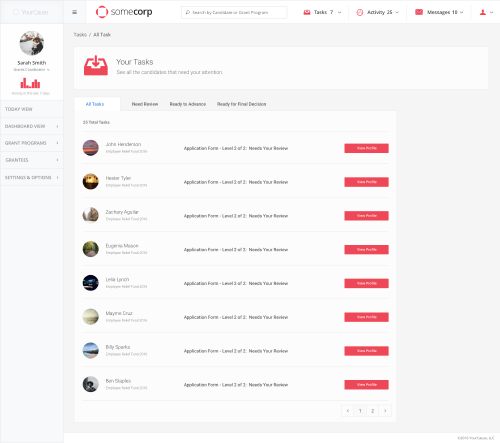Image resolution: width=500 pixels, height=443 pixels.
Task: Expand the user account dropdown arrow
Action: click(x=491, y=12)
